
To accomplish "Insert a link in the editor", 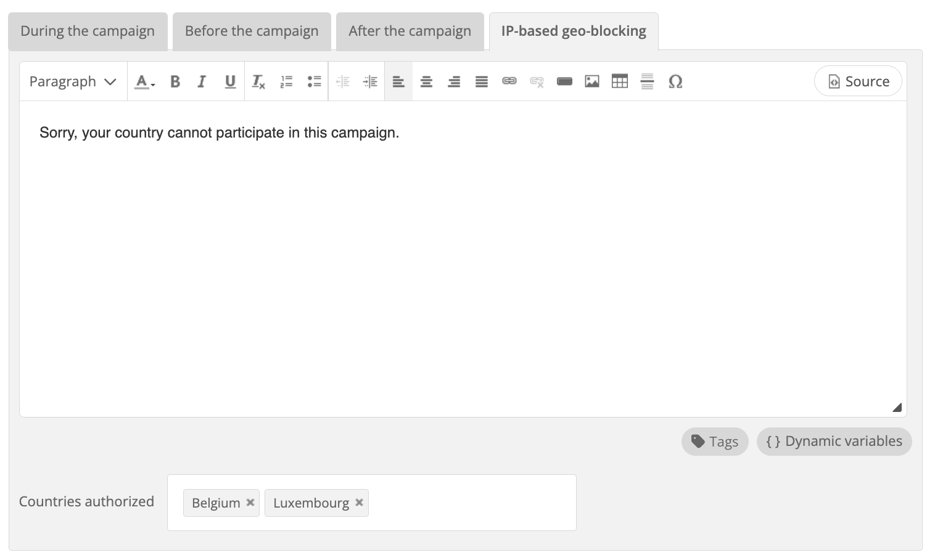I will click(x=509, y=81).
